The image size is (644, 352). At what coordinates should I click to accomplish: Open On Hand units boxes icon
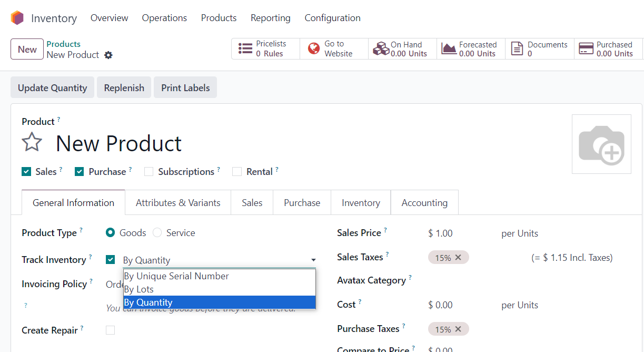point(381,49)
